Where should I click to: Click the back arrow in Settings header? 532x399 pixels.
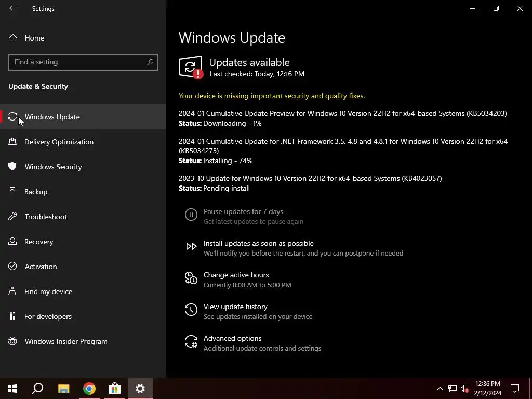click(x=12, y=8)
